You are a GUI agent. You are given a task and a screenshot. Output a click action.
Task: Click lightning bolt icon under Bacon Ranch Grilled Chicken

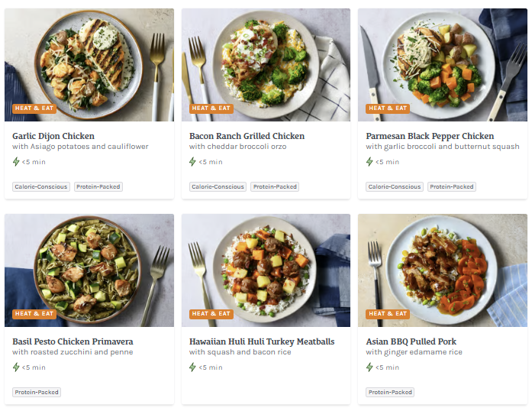click(193, 162)
